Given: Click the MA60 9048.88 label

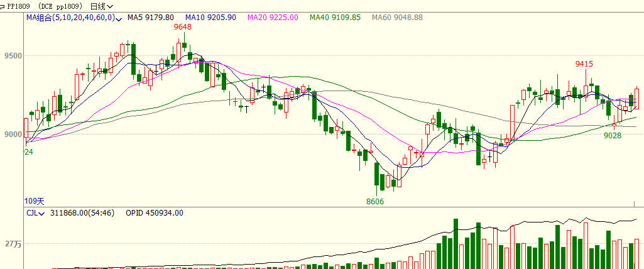Looking at the screenshot, I should click(x=397, y=18).
